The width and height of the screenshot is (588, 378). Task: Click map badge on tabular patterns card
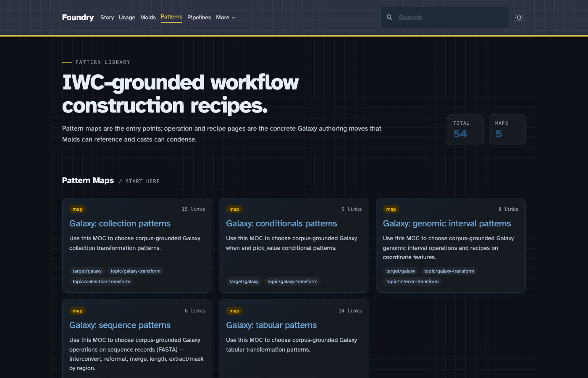(234, 311)
